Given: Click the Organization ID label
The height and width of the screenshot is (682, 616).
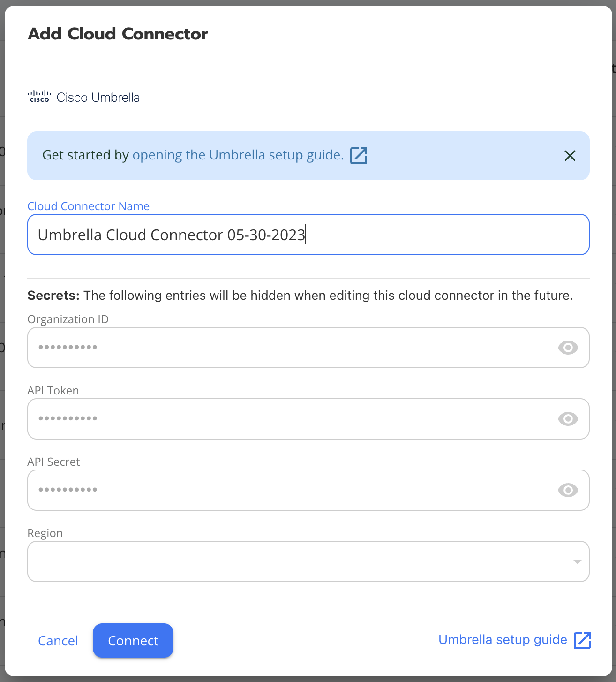Looking at the screenshot, I should click(x=68, y=319).
